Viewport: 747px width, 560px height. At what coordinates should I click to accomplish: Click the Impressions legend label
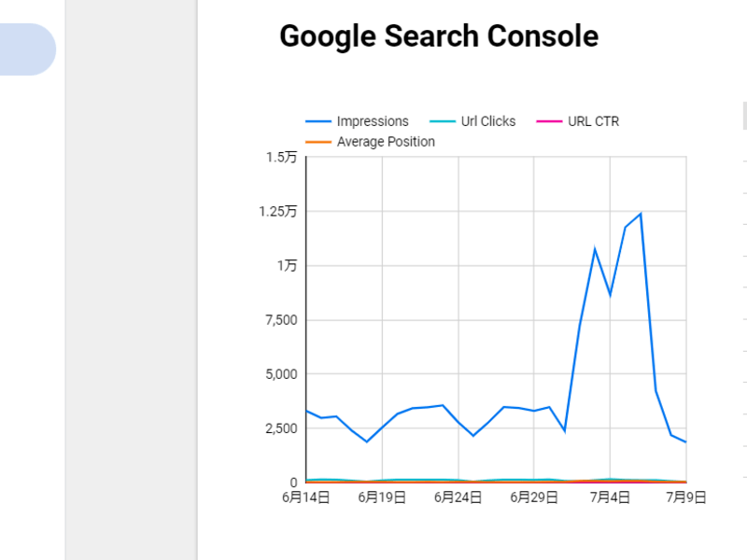pos(373,121)
